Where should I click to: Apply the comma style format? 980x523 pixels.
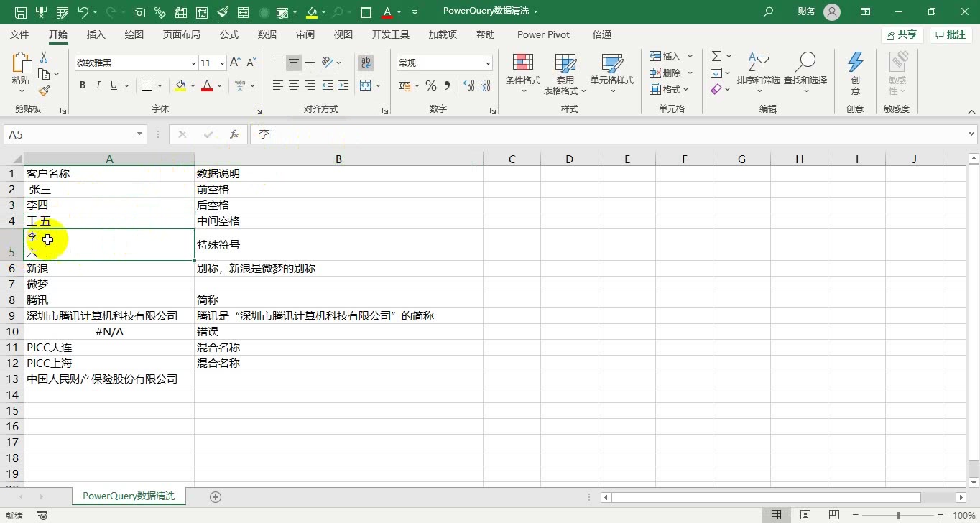[448, 85]
